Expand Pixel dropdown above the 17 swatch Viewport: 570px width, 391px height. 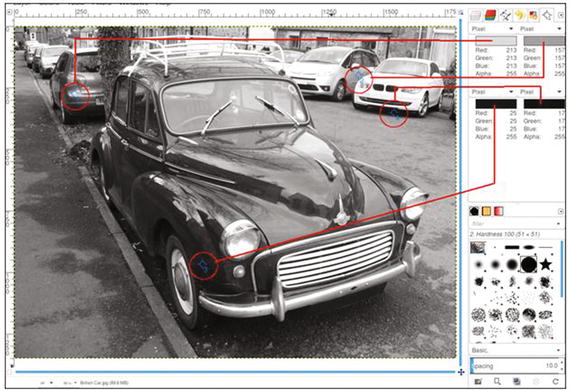pos(541,92)
